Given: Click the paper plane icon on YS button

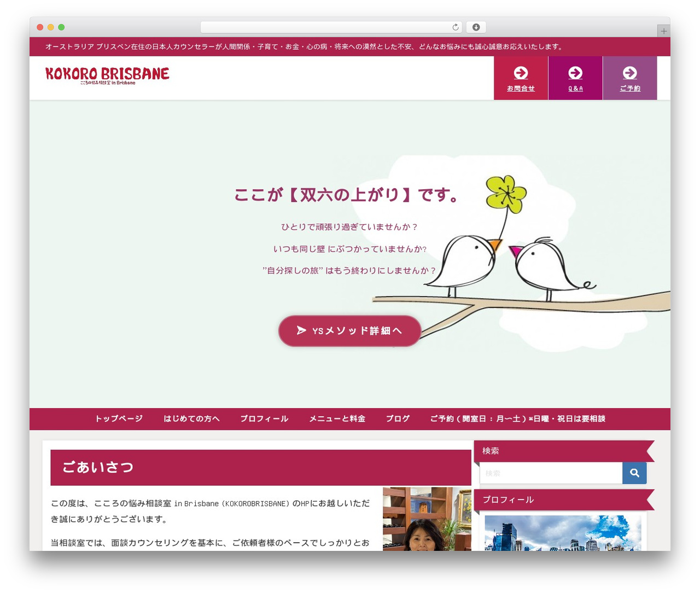Looking at the screenshot, I should coord(301,330).
